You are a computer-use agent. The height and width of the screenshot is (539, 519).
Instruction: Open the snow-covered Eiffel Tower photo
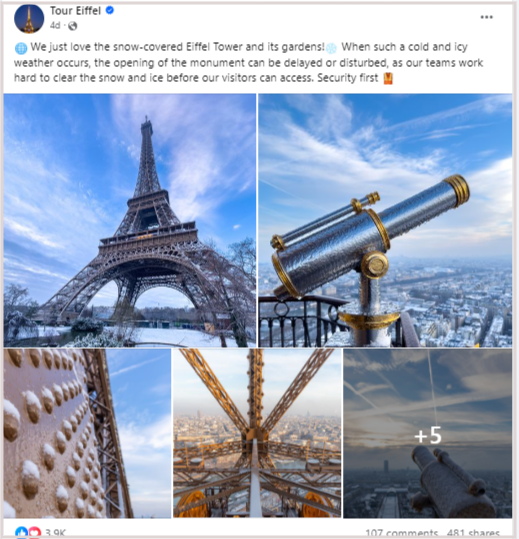130,220
